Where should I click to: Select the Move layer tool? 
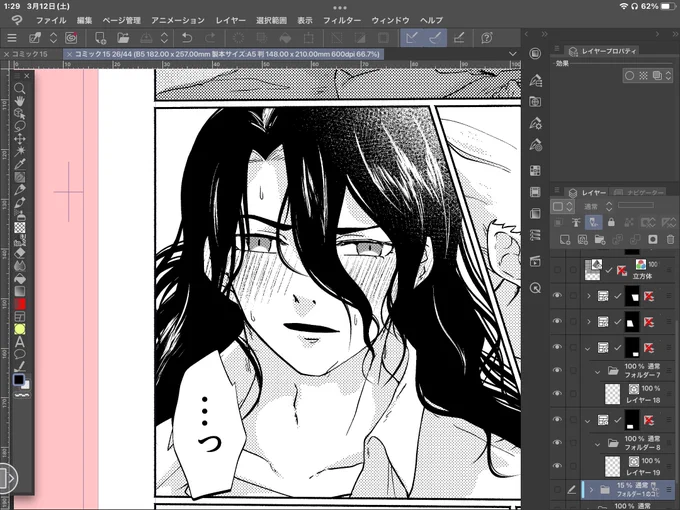coord(20,139)
